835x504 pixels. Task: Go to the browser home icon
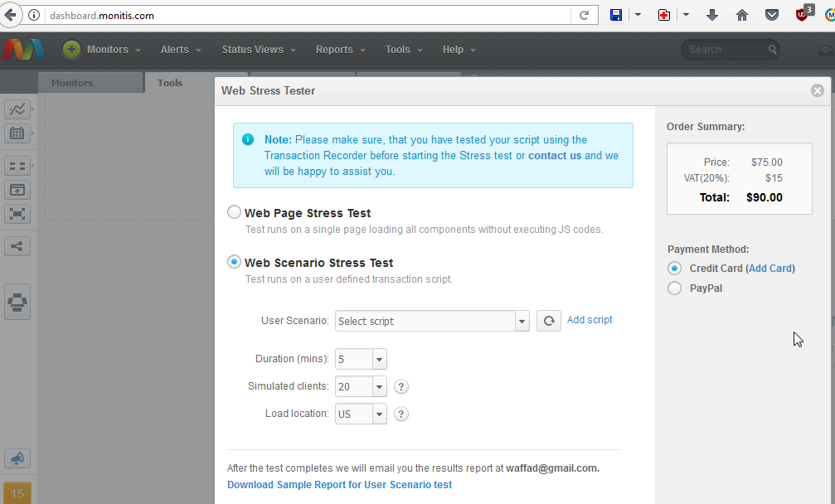point(742,15)
